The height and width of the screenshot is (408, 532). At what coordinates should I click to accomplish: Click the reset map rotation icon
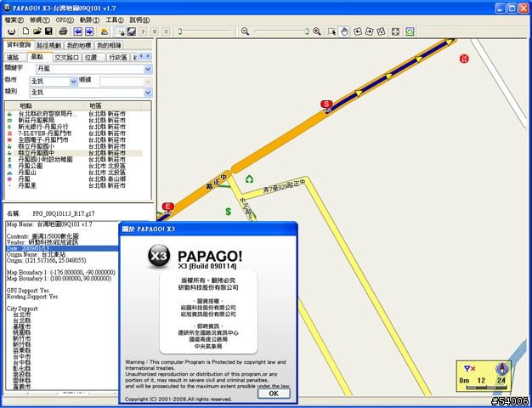tap(381, 31)
